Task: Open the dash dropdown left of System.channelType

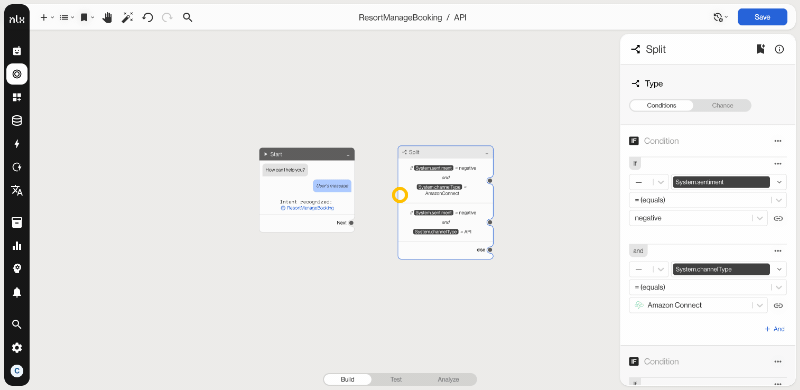Action: click(x=648, y=269)
